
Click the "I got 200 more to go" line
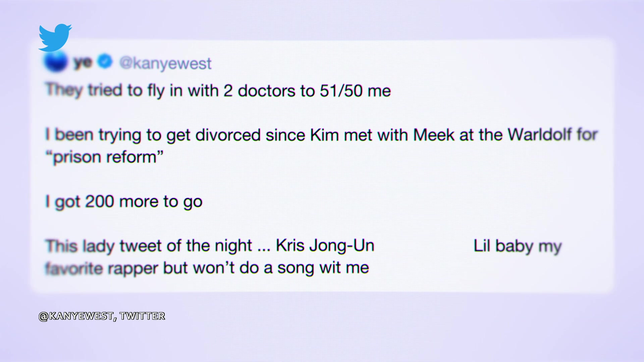click(x=124, y=202)
